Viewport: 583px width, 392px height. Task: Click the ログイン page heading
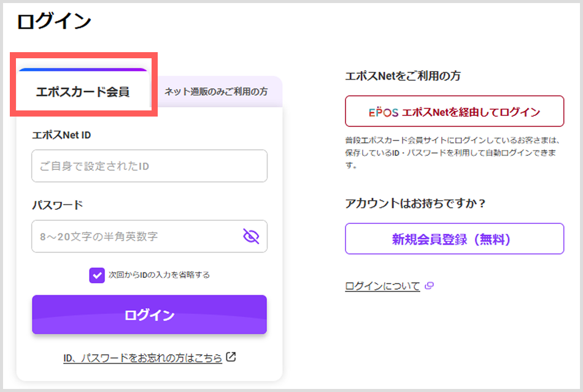[x=54, y=21]
